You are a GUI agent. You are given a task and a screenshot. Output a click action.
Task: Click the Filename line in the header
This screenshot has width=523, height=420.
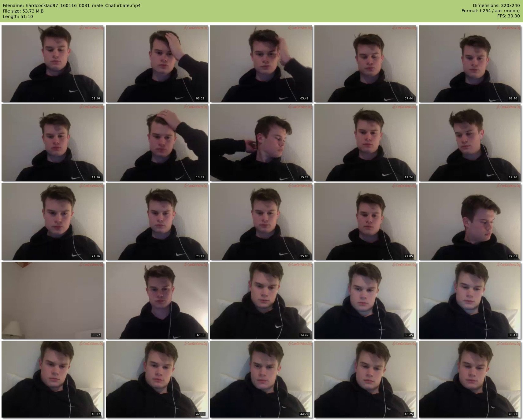coord(72,6)
